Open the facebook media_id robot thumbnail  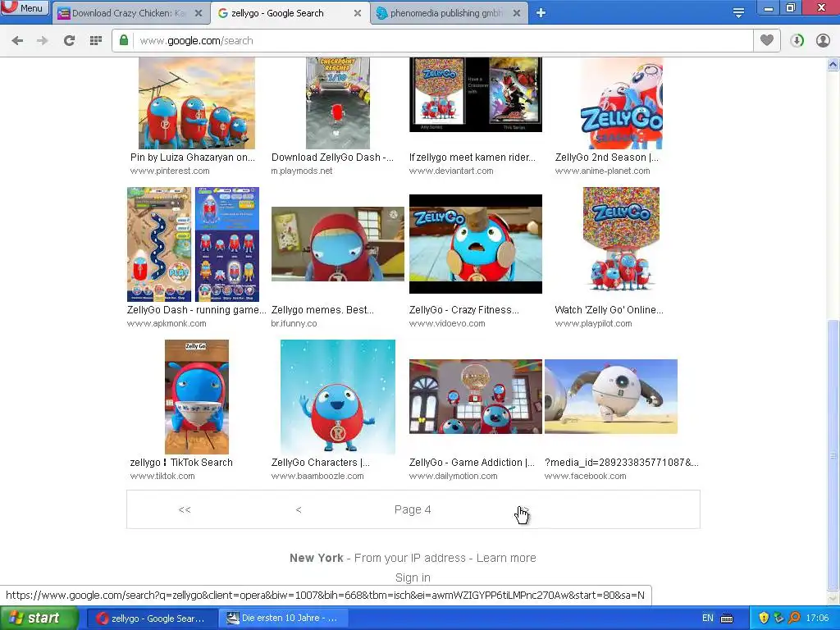610,396
